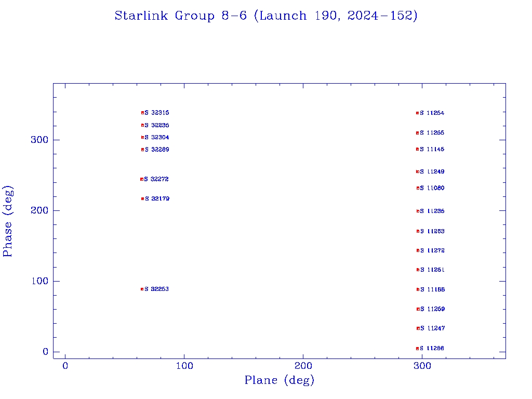This screenshot has height=399, width=532.
Task: Click the S 11146 satellite label
Action: pos(432,149)
